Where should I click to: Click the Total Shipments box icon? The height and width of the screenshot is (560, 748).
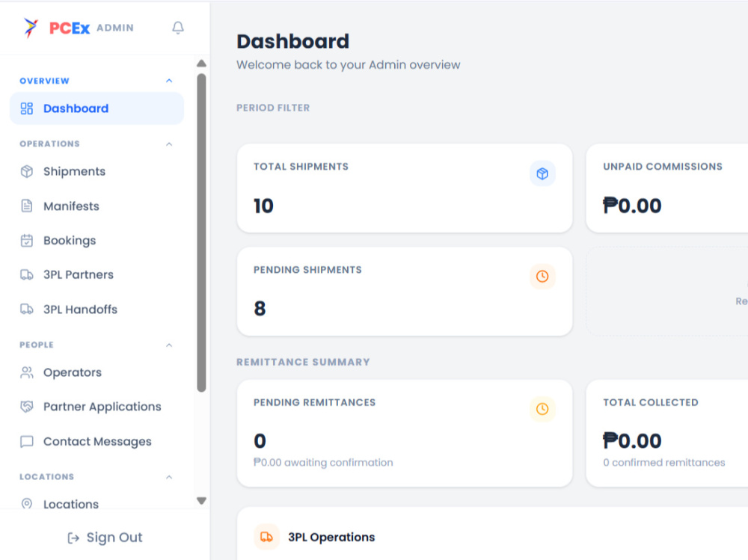[542, 173]
